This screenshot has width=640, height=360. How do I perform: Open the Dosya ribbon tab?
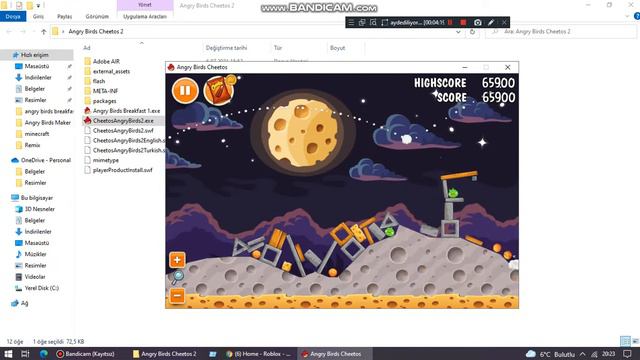tap(13, 16)
